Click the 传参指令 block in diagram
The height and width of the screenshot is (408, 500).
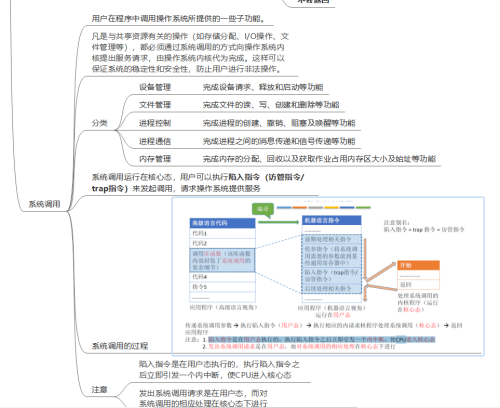[x=332, y=256]
